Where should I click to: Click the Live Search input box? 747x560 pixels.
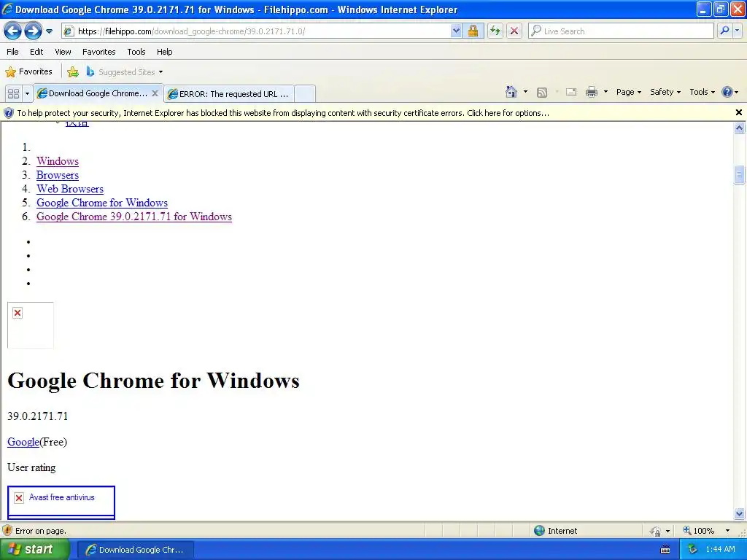click(x=621, y=31)
